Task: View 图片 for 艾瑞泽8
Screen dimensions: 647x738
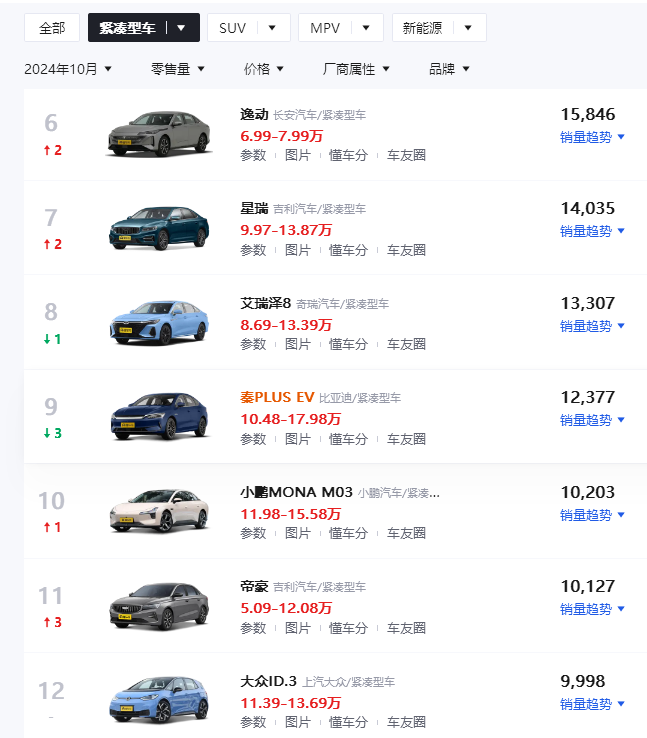Action: coord(298,344)
